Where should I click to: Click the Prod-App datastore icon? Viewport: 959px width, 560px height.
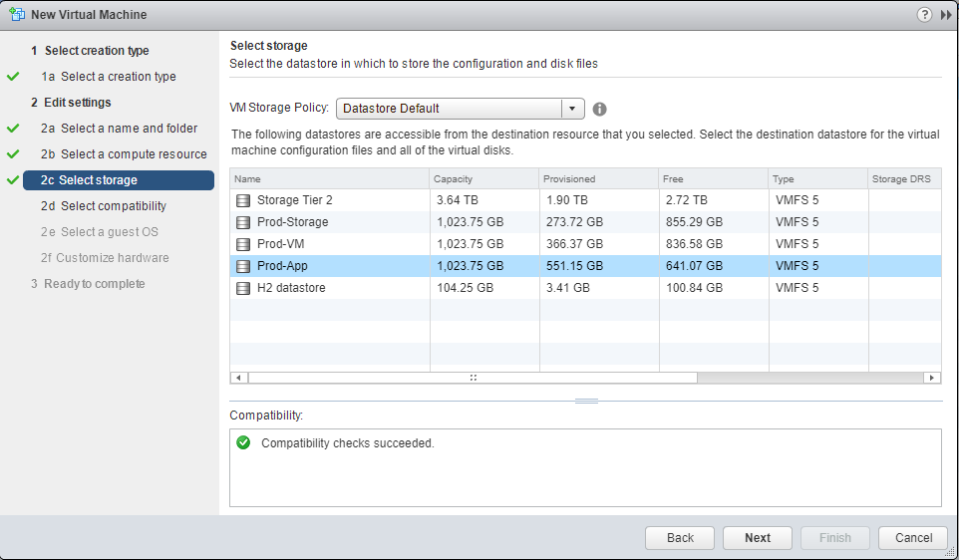click(243, 267)
